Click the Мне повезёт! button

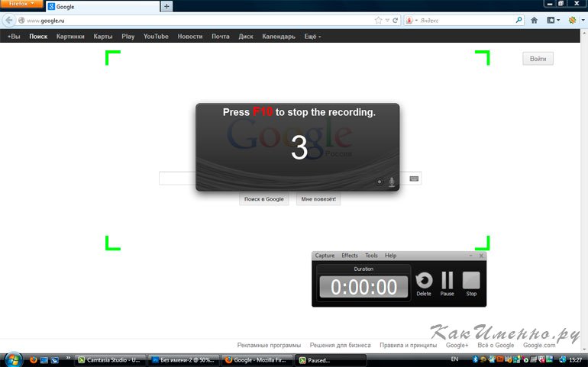318,199
